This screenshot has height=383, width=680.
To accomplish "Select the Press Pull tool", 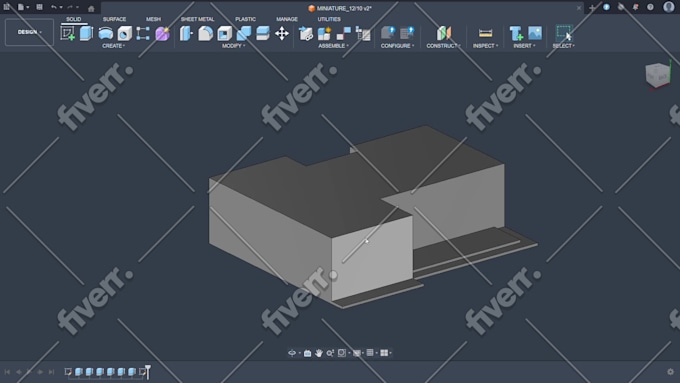I will [186, 33].
